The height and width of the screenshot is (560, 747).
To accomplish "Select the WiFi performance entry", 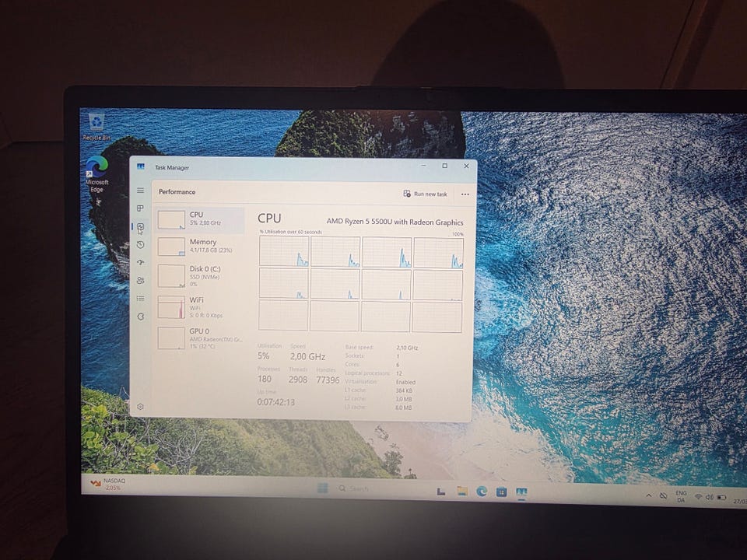I will click(x=200, y=307).
